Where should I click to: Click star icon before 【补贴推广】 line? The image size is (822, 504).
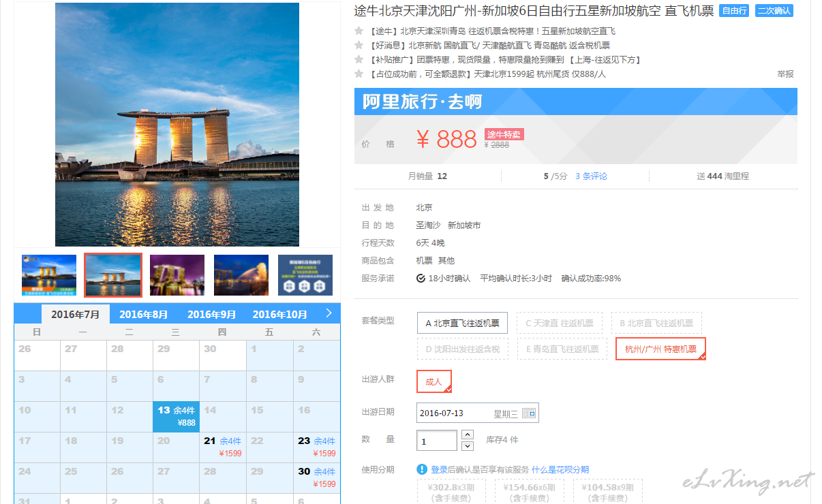tap(359, 59)
